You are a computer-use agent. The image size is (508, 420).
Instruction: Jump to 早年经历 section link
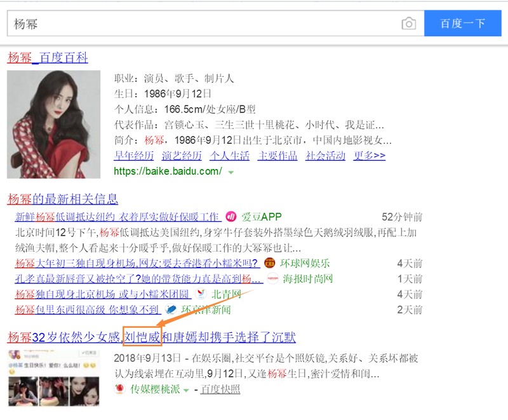(x=134, y=156)
